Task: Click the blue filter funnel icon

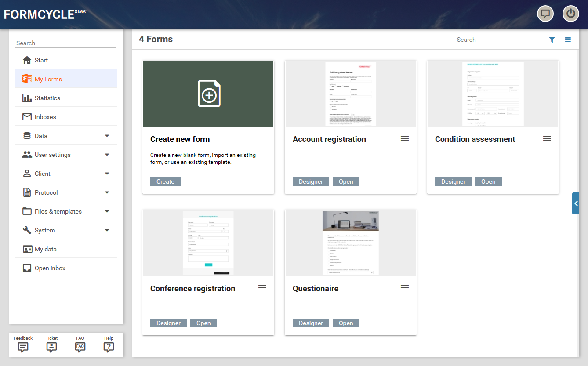Action: click(552, 40)
